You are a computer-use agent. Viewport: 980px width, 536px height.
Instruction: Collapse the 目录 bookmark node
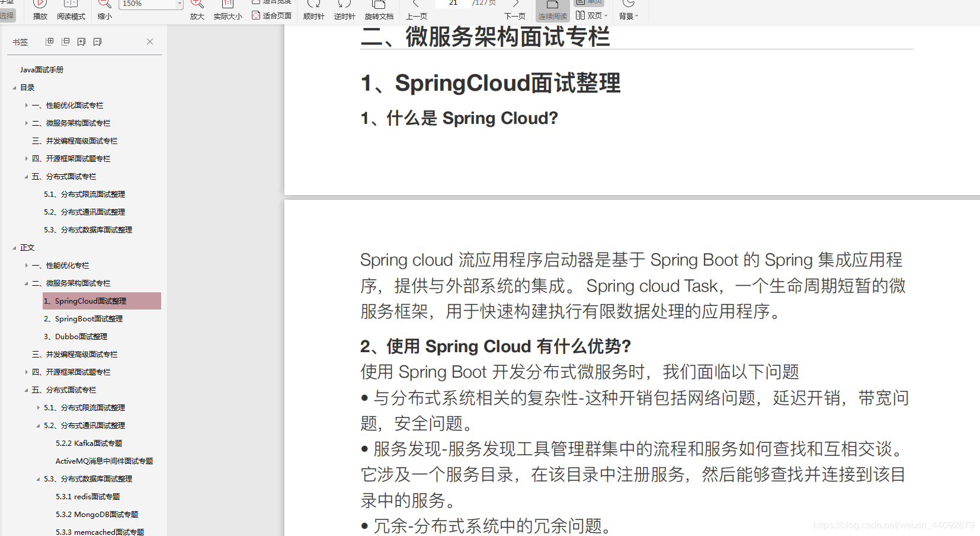coord(14,88)
